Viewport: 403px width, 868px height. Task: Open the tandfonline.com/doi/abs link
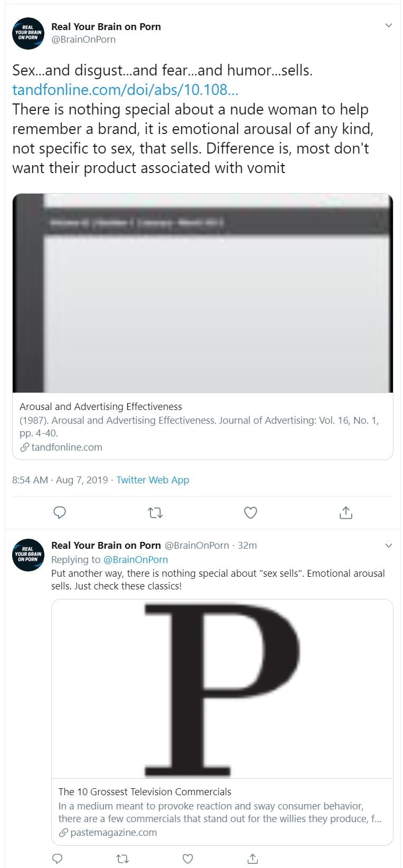[x=125, y=90]
